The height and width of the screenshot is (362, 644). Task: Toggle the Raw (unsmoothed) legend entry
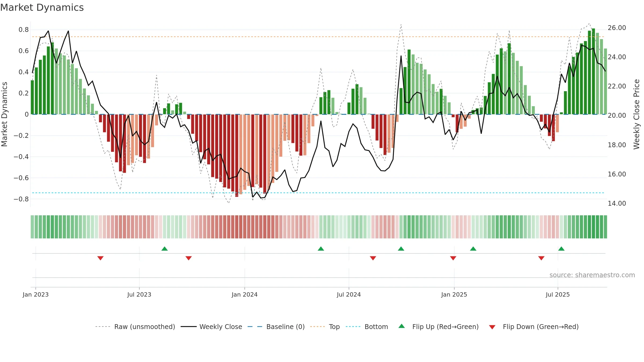tap(135, 327)
